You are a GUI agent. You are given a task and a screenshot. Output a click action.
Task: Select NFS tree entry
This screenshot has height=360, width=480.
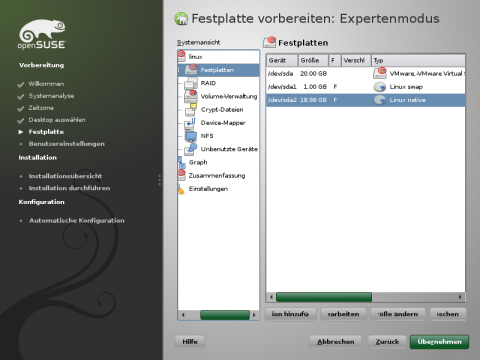pos(207,136)
